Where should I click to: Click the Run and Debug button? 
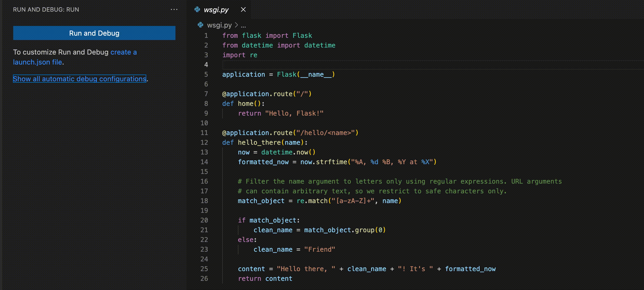point(94,33)
